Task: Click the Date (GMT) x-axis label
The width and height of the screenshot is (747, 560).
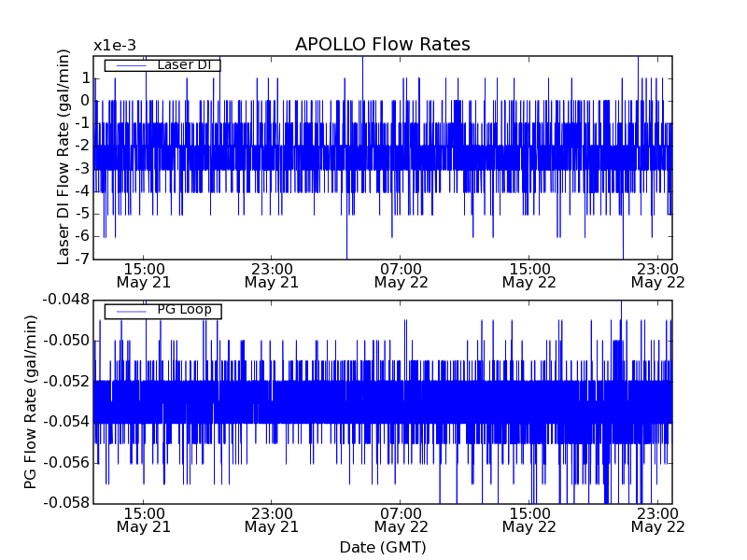Action: pos(382,547)
